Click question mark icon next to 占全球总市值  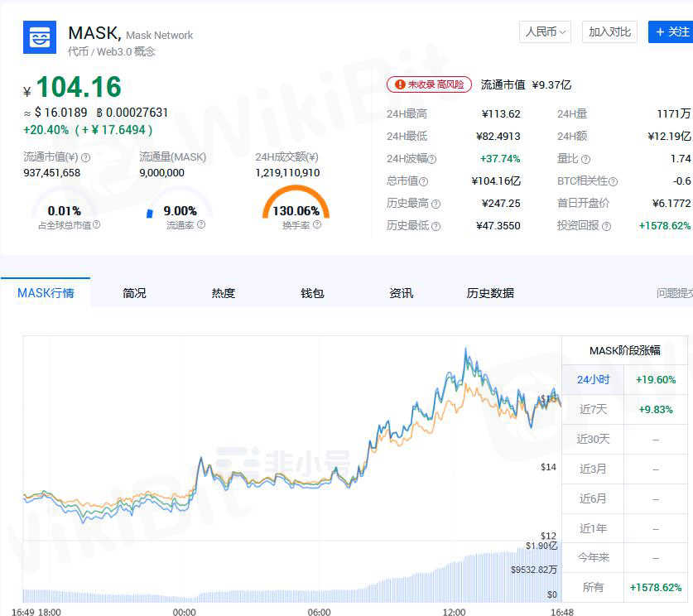click(97, 224)
